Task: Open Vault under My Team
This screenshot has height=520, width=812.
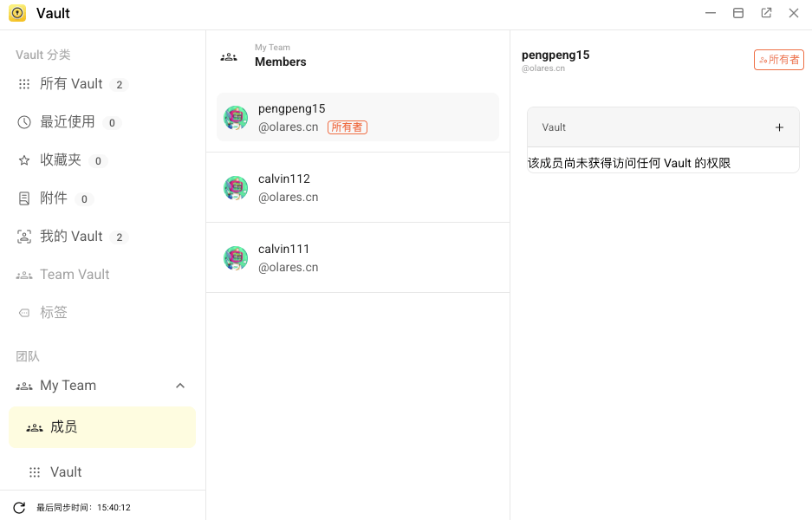Action: [x=66, y=472]
